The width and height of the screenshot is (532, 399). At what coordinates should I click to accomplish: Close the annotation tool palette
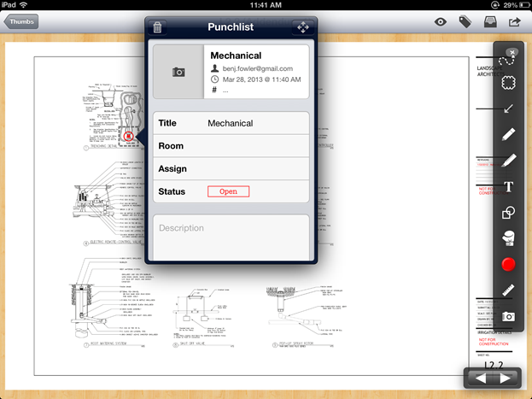point(512,52)
